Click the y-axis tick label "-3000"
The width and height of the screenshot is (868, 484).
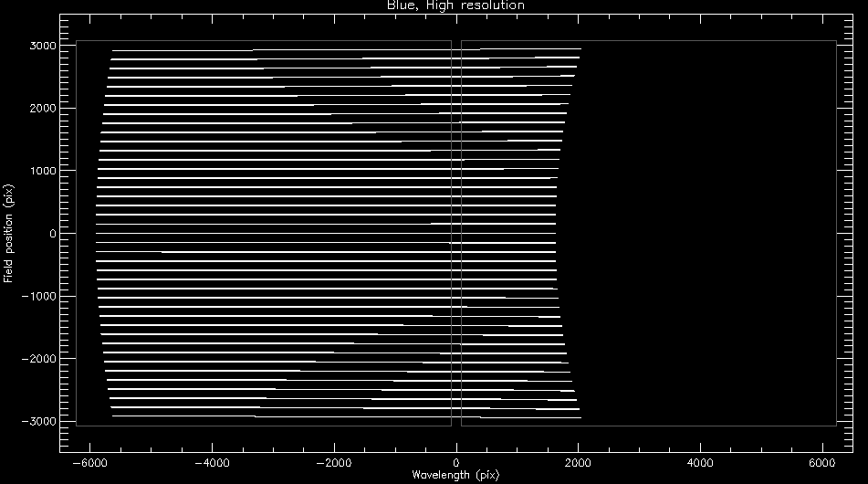point(38,421)
